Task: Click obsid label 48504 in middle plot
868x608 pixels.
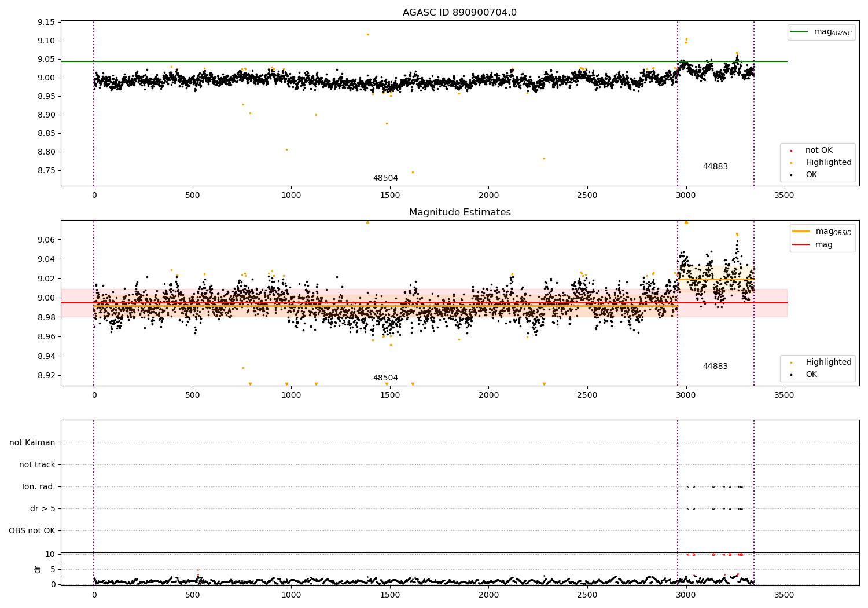Action: click(x=385, y=378)
